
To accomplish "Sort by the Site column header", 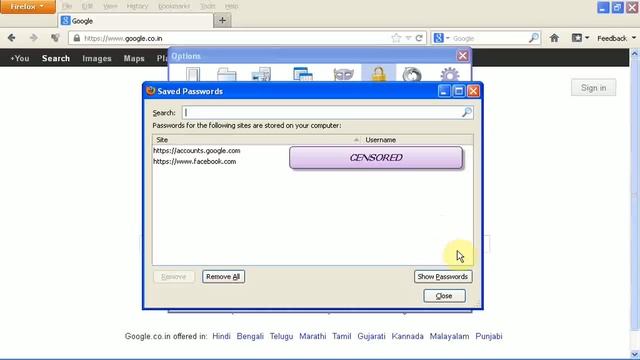I will 256,140.
